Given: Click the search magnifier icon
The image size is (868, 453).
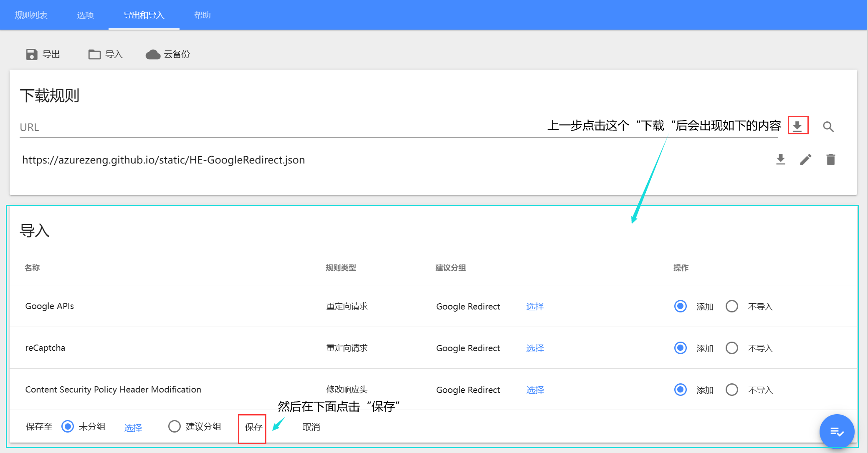Looking at the screenshot, I should point(828,127).
